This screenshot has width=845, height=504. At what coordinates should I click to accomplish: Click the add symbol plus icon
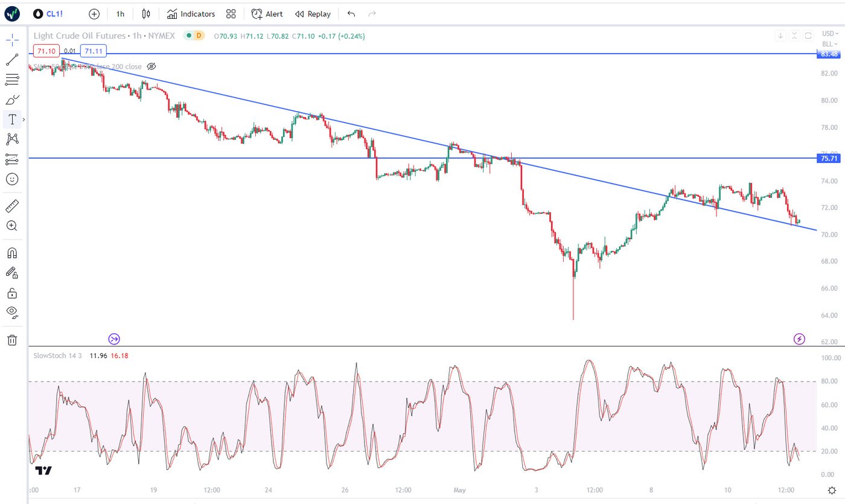(x=94, y=14)
